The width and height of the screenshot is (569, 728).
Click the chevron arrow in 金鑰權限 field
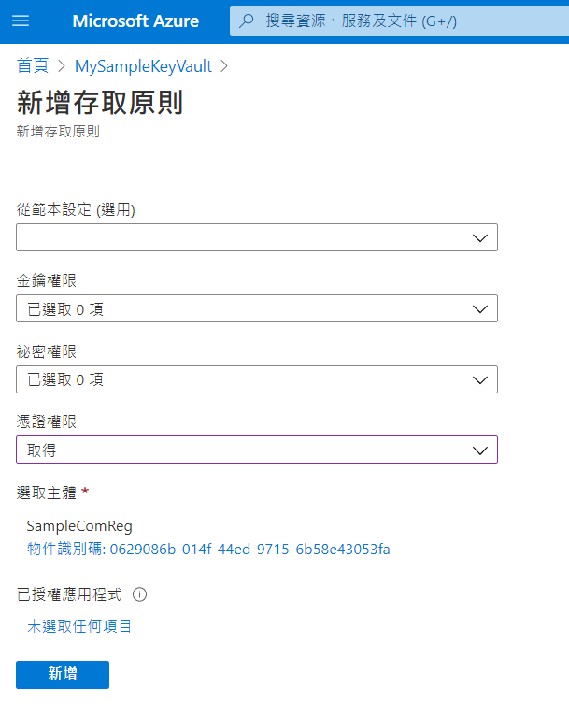coord(480,308)
